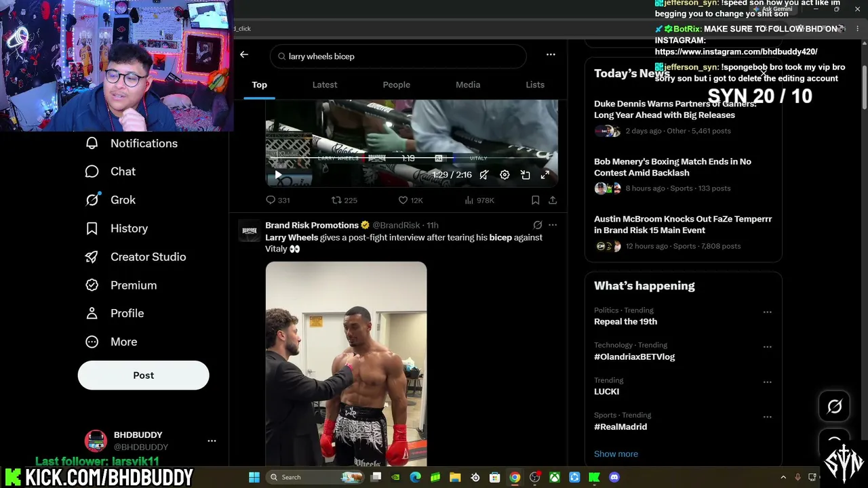Open more options for LUCKI trend
The width and height of the screenshot is (868, 488).
click(x=767, y=382)
